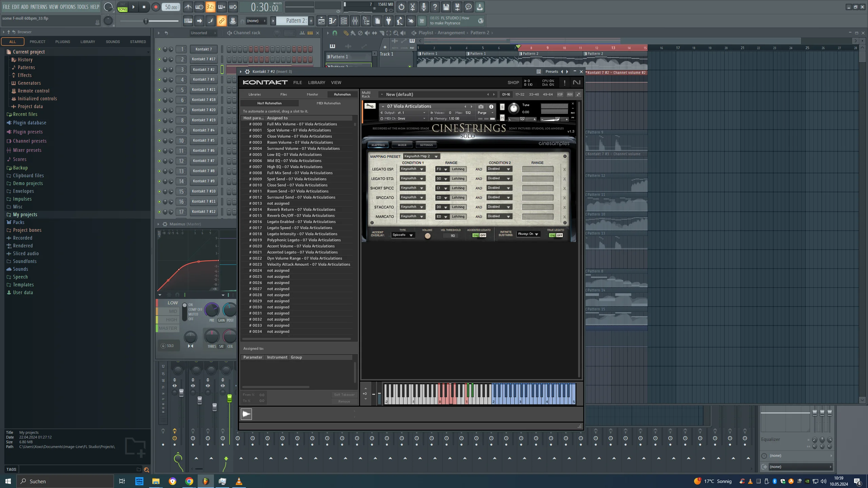Open Legato Esp. Condition 1 Keyswitch dropdown
Screen dimensions: 868x488
[x=412, y=169]
